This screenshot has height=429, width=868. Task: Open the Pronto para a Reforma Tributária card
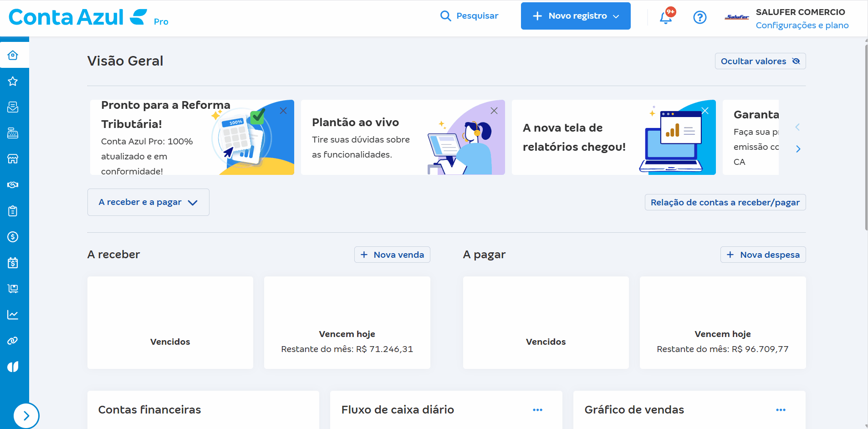click(192, 137)
